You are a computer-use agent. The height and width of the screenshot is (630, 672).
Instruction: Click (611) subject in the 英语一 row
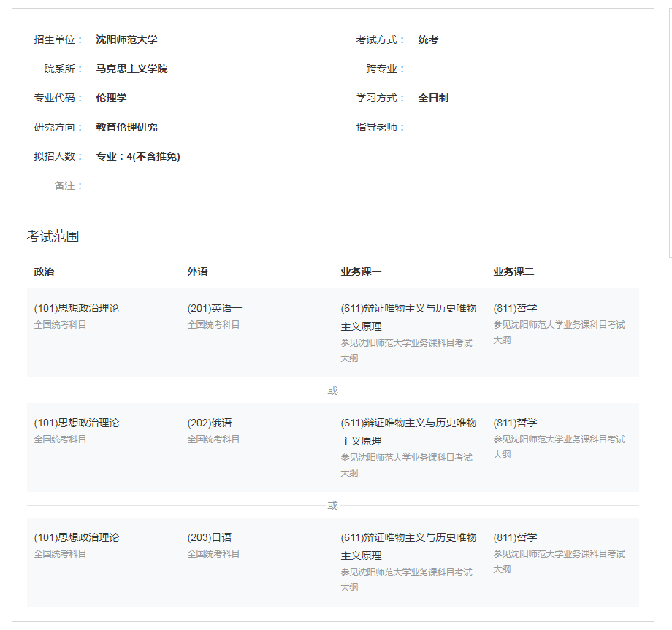[x=408, y=317]
